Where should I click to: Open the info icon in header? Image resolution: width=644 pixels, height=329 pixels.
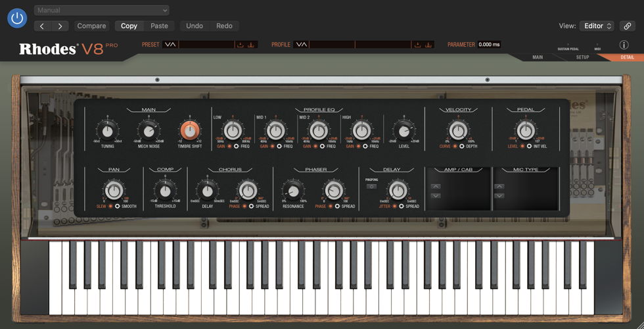[x=624, y=45]
